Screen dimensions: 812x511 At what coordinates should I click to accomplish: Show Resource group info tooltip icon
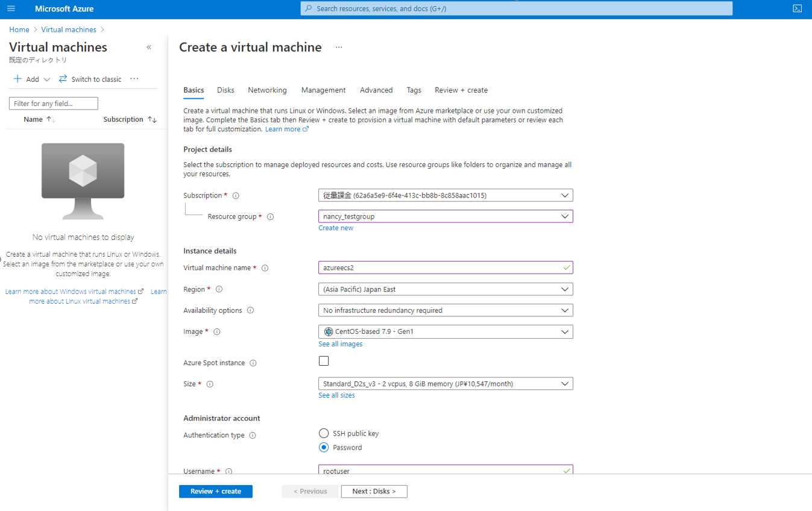pyautogui.click(x=270, y=216)
